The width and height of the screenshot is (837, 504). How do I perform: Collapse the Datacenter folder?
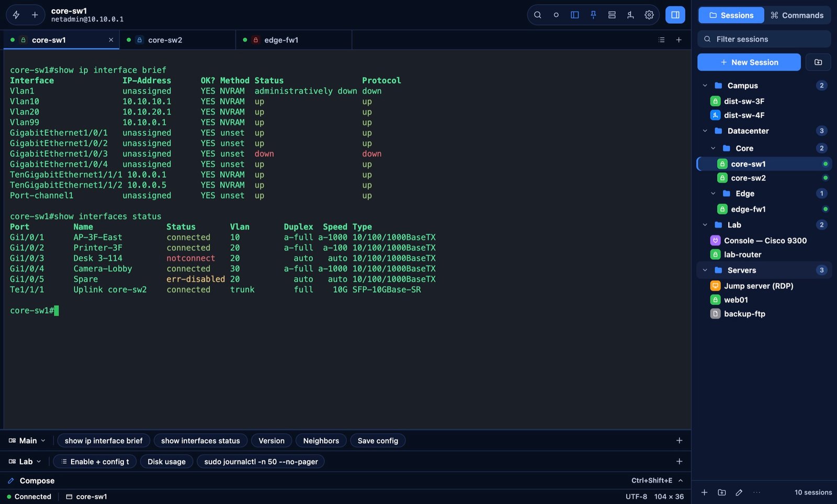[705, 131]
